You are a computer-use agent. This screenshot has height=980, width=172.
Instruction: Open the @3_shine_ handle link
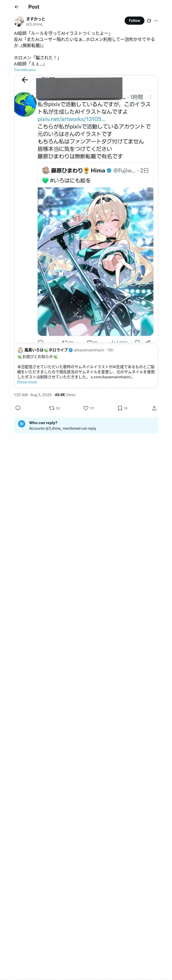pyautogui.click(x=35, y=24)
